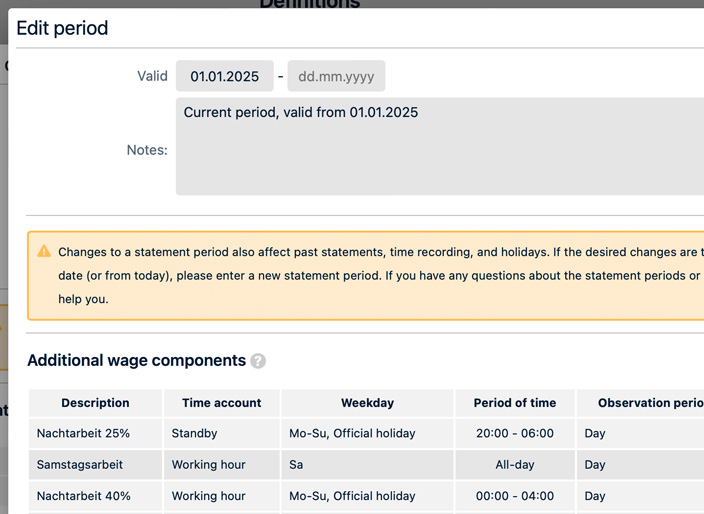The image size is (704, 514).
Task: Click the Weekday column header
Action: [x=367, y=403]
